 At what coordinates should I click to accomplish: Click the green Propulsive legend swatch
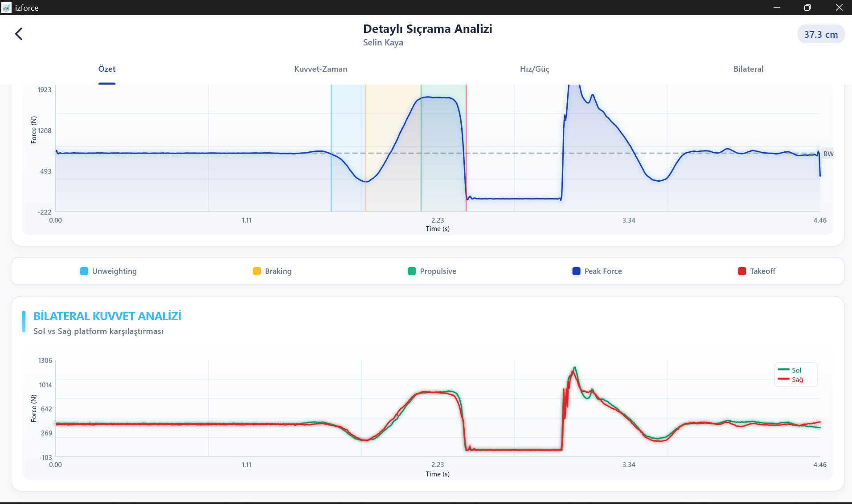coord(412,271)
